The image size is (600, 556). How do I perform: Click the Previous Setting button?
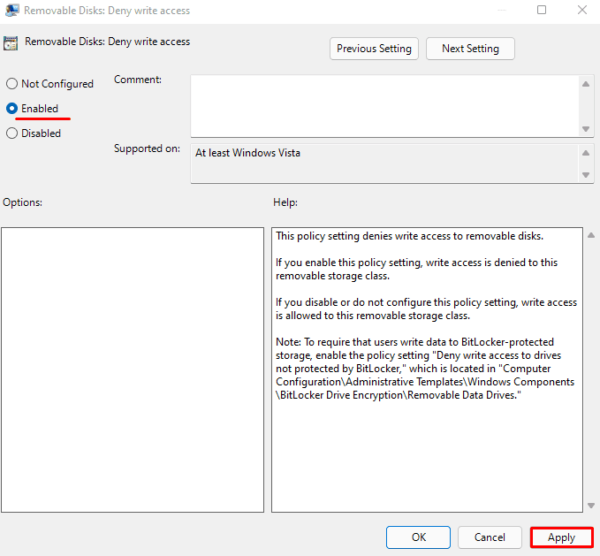[374, 49]
